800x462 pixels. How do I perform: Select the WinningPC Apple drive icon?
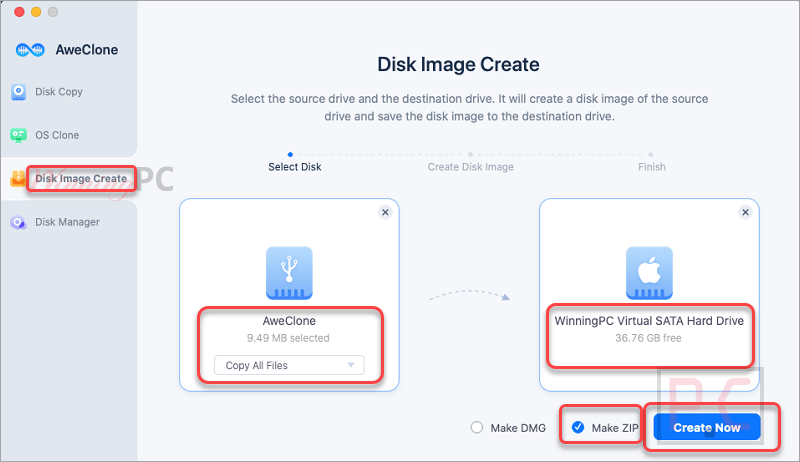click(x=649, y=273)
